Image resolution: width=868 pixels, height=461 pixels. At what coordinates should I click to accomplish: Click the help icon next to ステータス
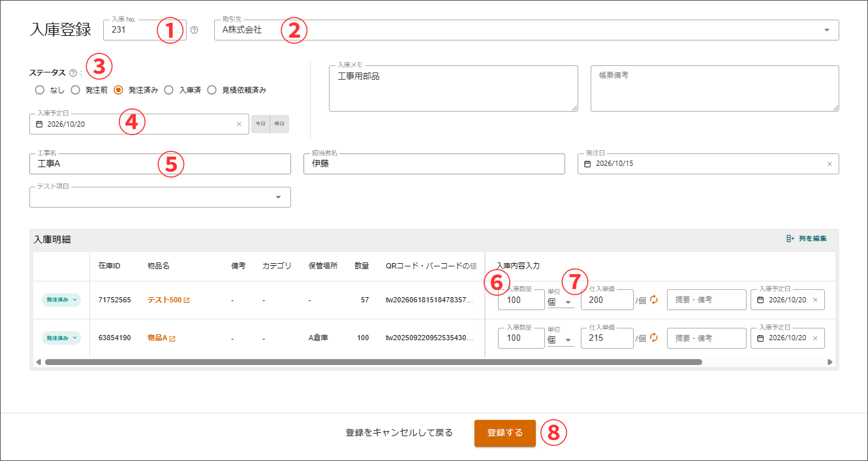(x=73, y=73)
